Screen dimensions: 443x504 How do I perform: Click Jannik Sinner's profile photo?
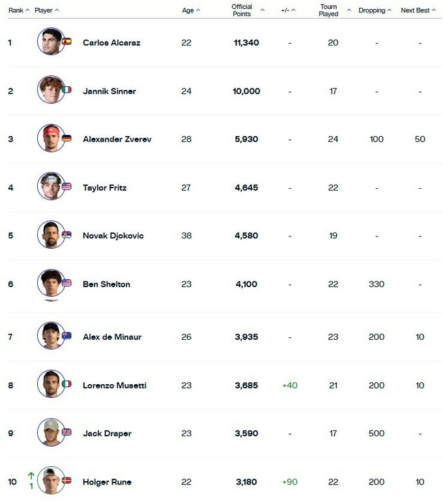tap(50, 90)
